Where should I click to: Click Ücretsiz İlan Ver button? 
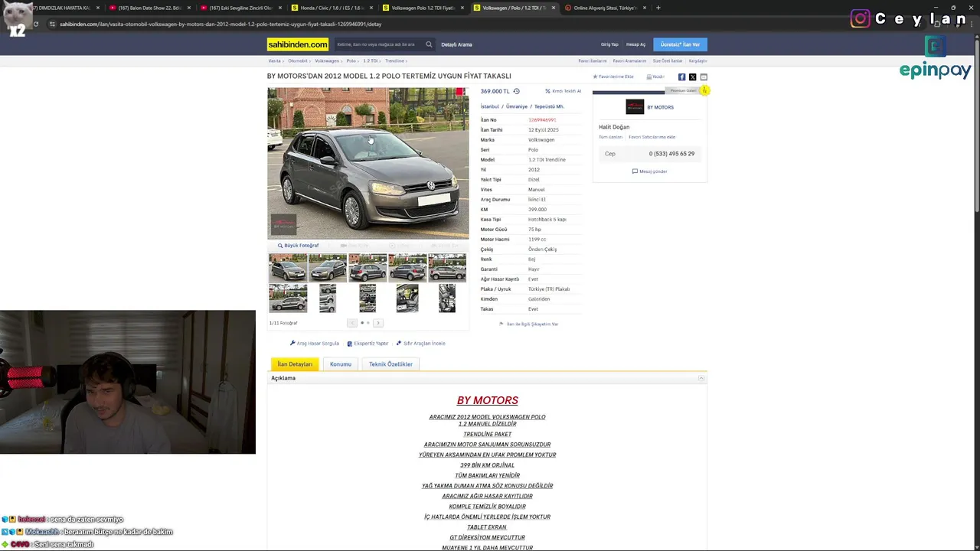coord(680,44)
